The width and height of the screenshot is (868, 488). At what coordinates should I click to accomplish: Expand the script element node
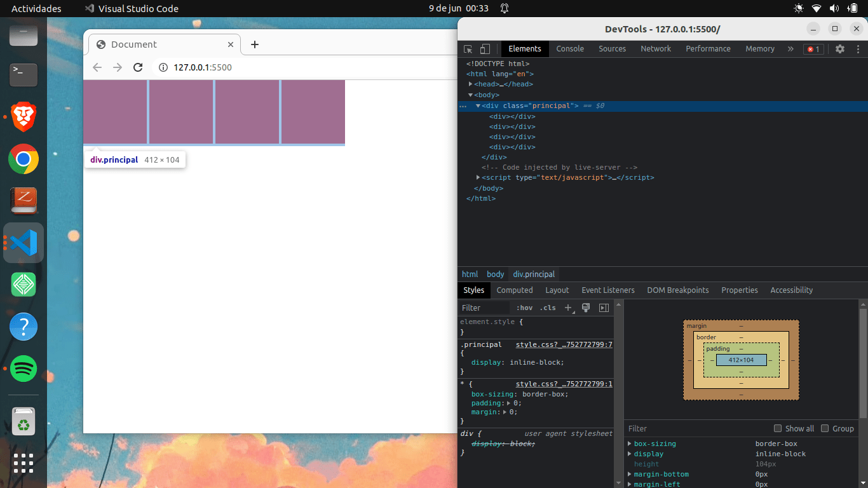(478, 177)
